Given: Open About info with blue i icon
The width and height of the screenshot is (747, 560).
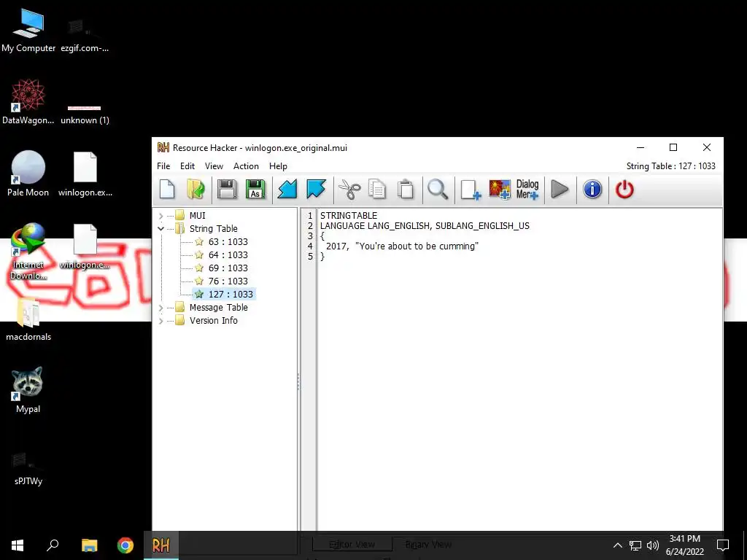Looking at the screenshot, I should pyautogui.click(x=592, y=189).
